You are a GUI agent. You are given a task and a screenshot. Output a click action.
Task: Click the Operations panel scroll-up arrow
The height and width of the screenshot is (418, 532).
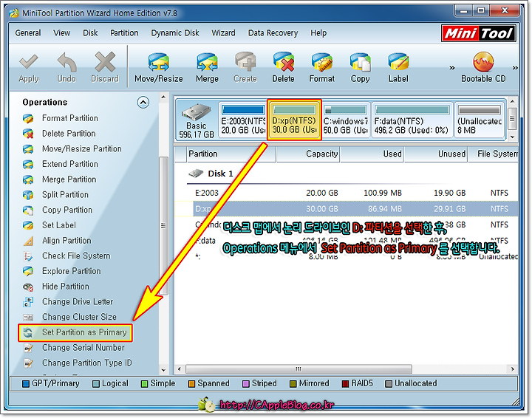(163, 97)
